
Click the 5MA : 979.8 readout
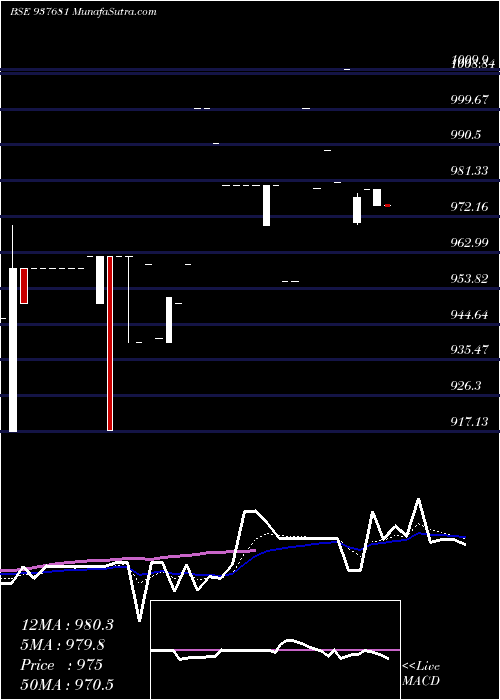tap(63, 645)
